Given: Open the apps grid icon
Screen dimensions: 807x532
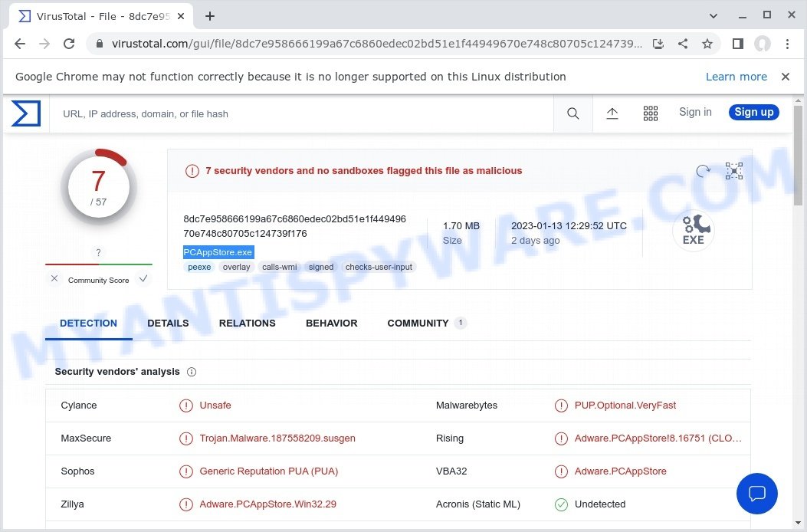Looking at the screenshot, I should coord(651,113).
